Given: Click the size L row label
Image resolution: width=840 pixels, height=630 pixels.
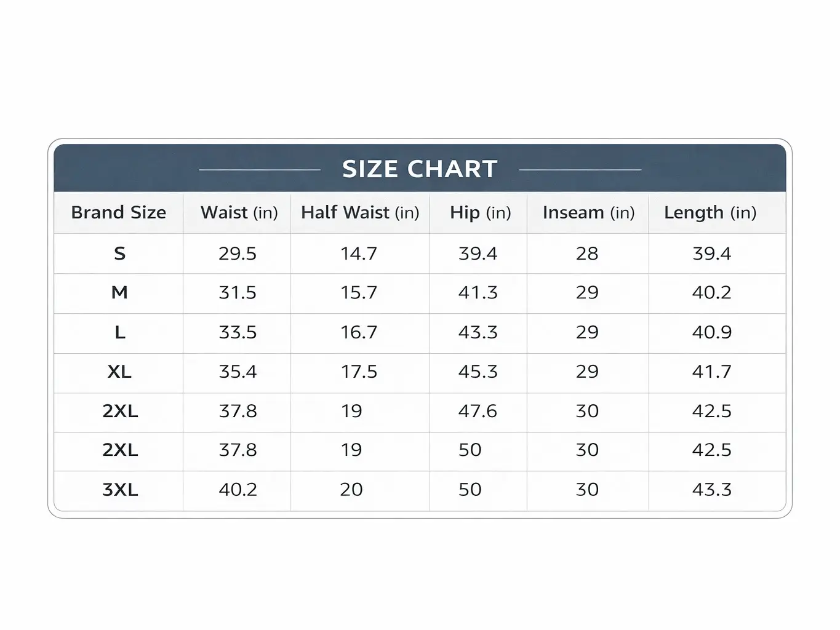Looking at the screenshot, I should tap(119, 332).
